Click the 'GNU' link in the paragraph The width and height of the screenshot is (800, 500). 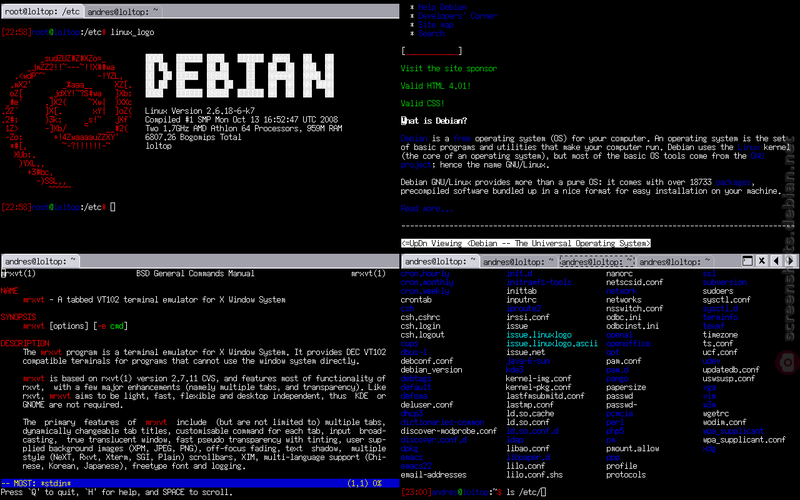(x=757, y=156)
